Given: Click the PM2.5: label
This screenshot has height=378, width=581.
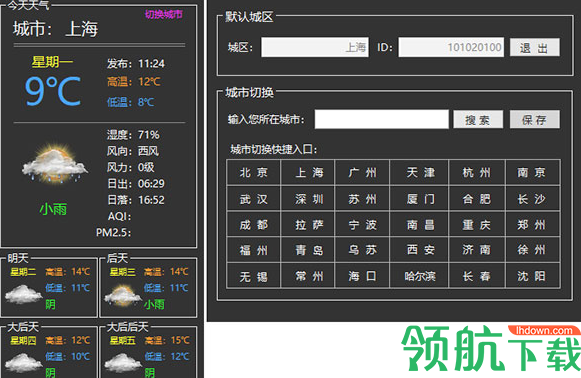Looking at the screenshot, I should (x=113, y=232).
